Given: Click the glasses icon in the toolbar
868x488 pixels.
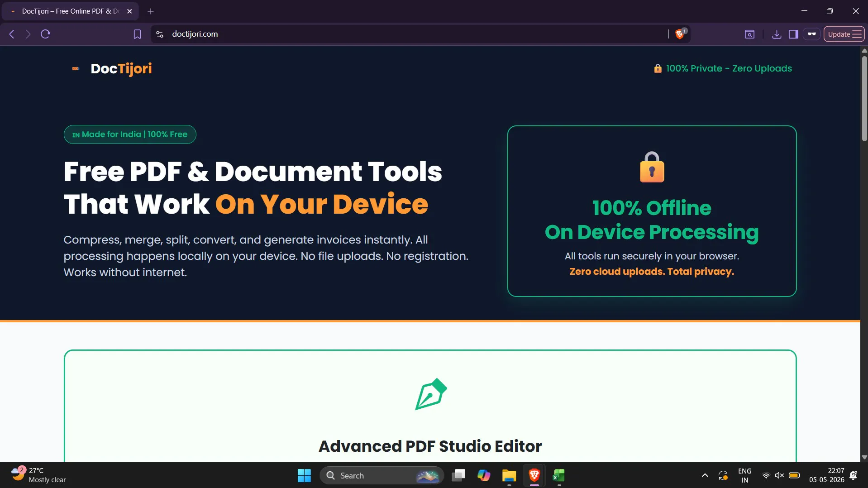Looking at the screenshot, I should click(812, 34).
